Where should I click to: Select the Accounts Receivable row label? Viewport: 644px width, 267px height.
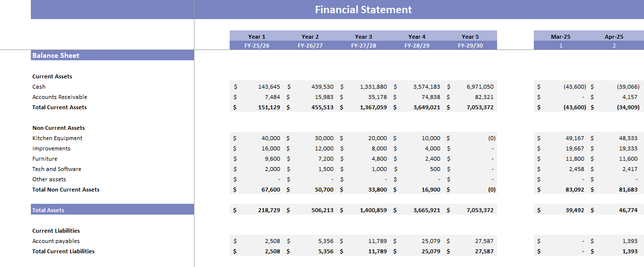pyautogui.click(x=60, y=97)
